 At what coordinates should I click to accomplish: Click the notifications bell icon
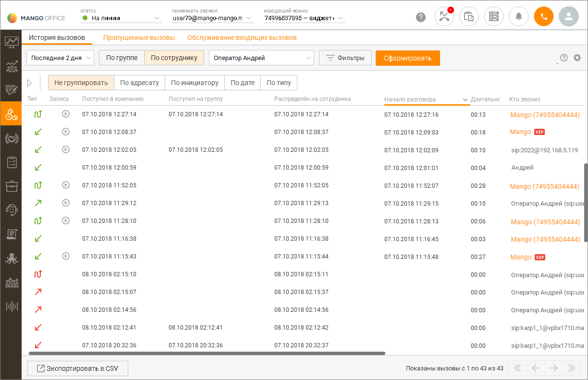tap(519, 17)
